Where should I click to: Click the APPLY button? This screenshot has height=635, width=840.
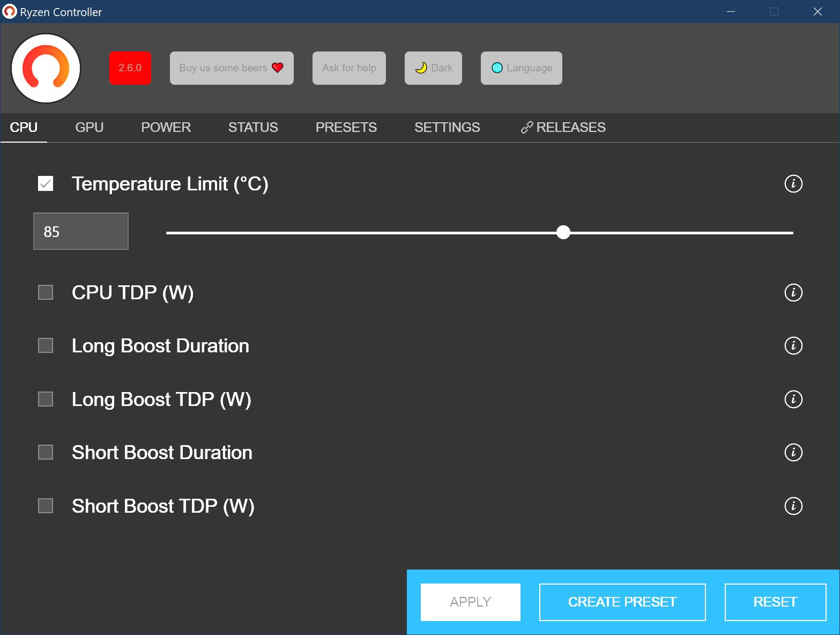pos(471,602)
